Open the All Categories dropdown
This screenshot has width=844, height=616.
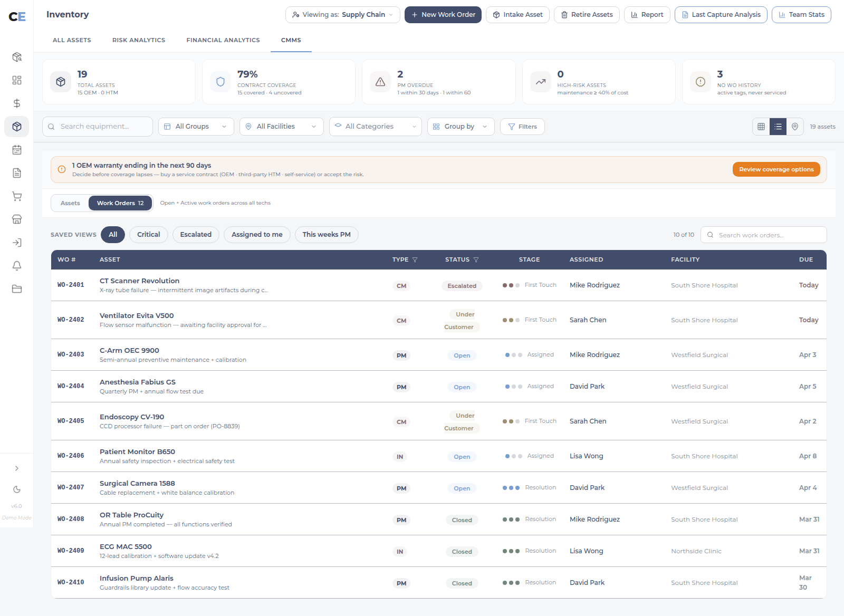376,127
